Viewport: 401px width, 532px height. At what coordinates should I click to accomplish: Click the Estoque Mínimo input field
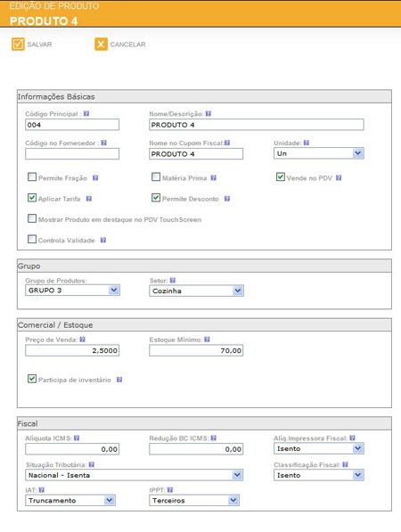coord(196,350)
